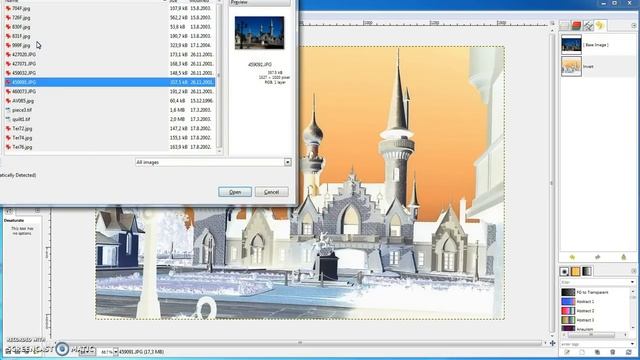The height and width of the screenshot is (360, 640).
Task: Select file Tex76.jpg in the list
Action: pyautogui.click(x=109, y=147)
